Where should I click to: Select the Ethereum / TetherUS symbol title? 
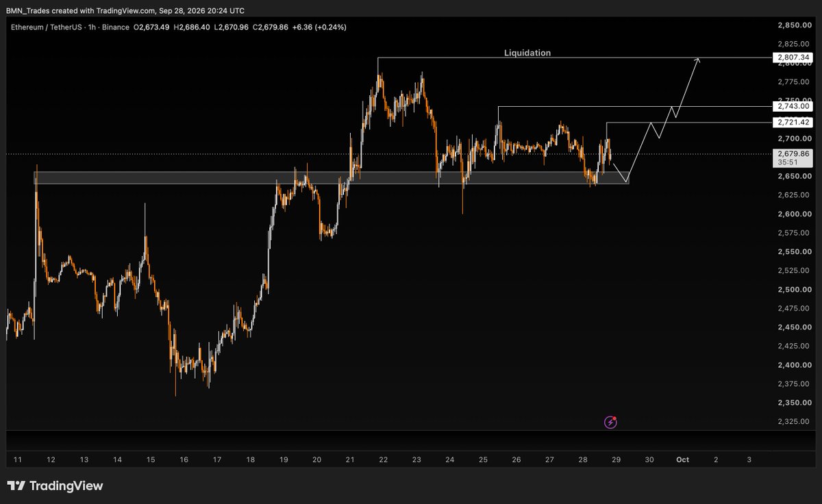point(47,27)
